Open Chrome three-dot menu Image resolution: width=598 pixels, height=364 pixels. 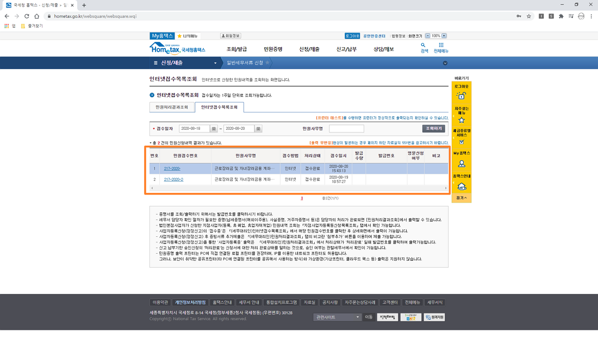(x=591, y=16)
